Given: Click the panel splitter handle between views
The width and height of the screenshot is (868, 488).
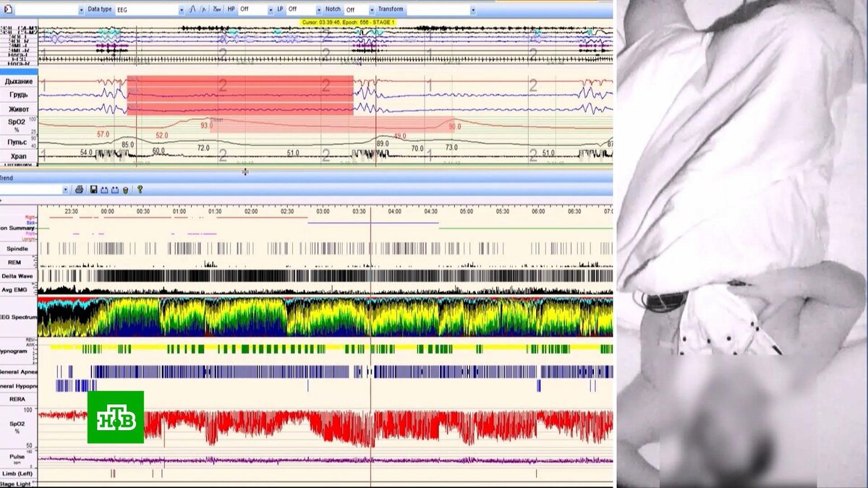Looking at the screenshot, I should pyautogui.click(x=245, y=171).
